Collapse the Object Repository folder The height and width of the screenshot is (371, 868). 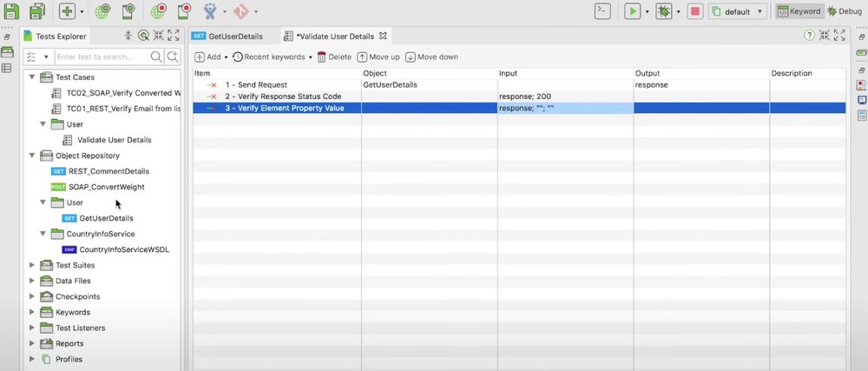[x=33, y=156]
